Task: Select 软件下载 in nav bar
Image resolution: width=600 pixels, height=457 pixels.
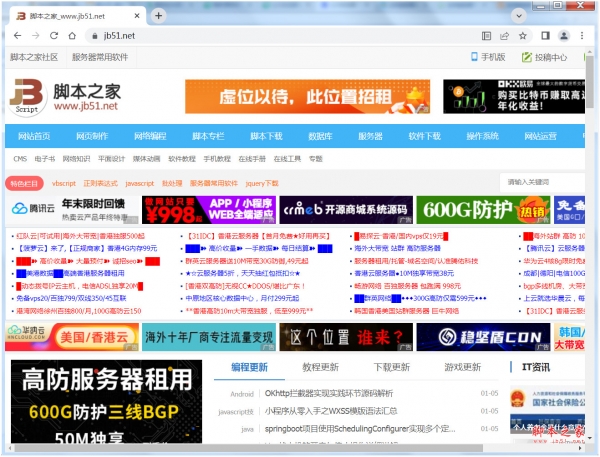Action: coord(425,136)
